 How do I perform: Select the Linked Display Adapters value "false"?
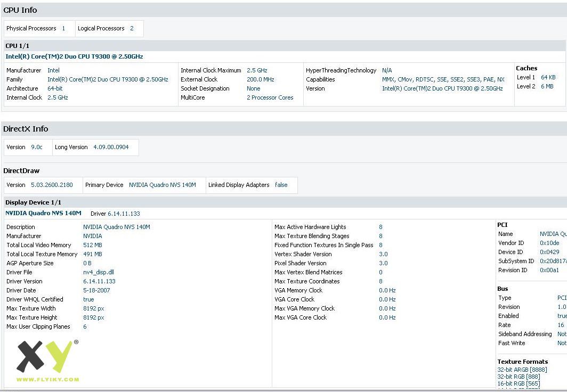click(x=281, y=185)
